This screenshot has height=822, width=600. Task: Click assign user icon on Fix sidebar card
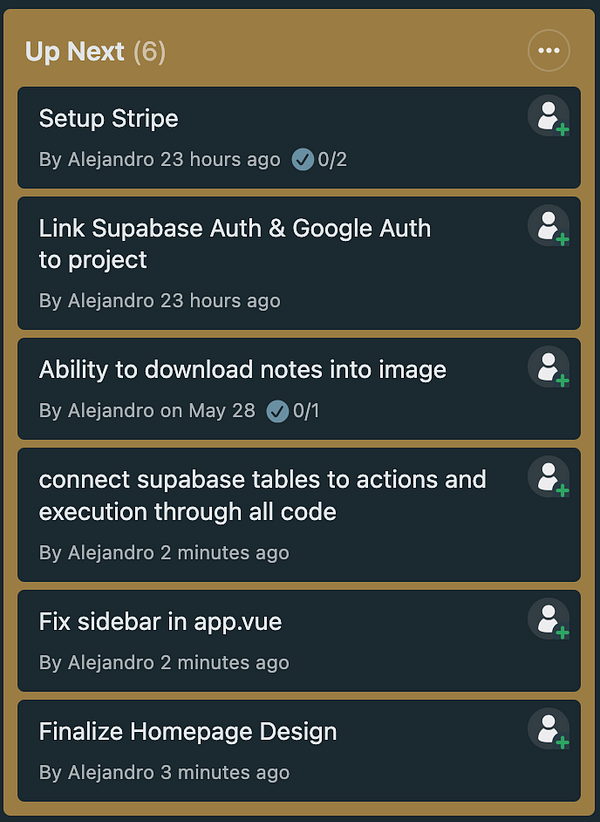click(548, 619)
